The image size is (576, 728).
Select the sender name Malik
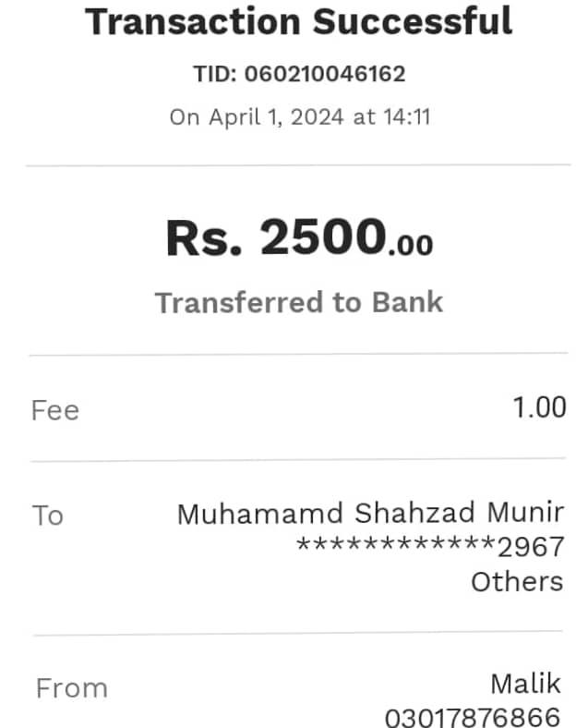tap(525, 684)
